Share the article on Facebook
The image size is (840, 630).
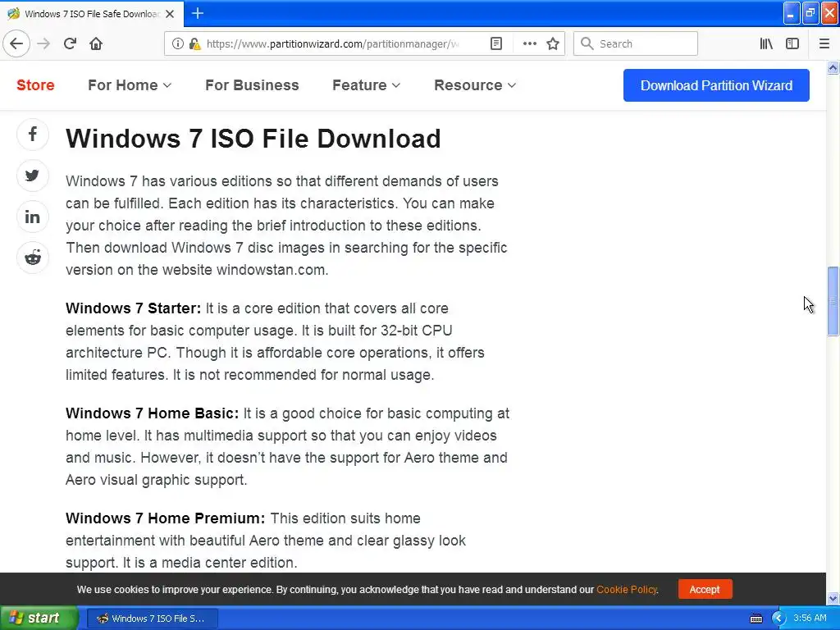33,134
